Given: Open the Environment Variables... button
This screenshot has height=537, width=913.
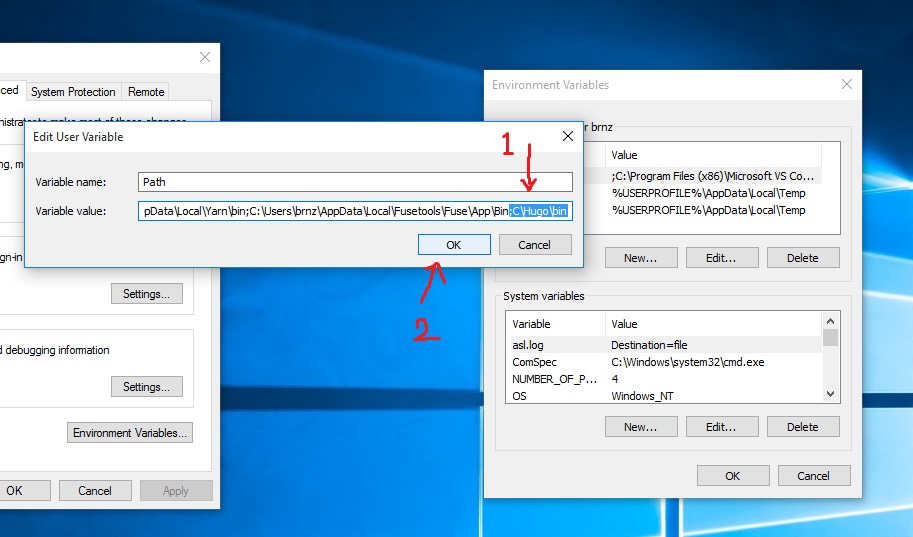Looking at the screenshot, I should click(x=130, y=433).
